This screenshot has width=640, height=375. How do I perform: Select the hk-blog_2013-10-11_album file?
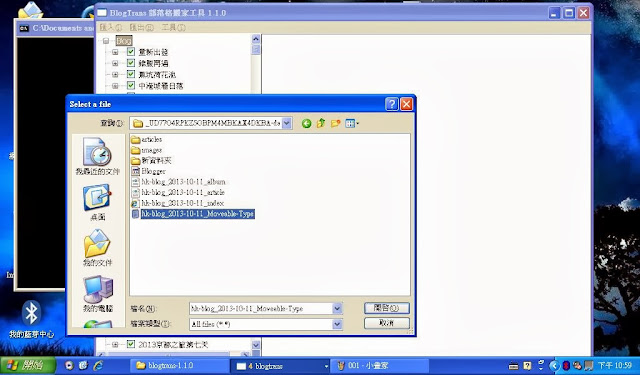tap(178, 182)
